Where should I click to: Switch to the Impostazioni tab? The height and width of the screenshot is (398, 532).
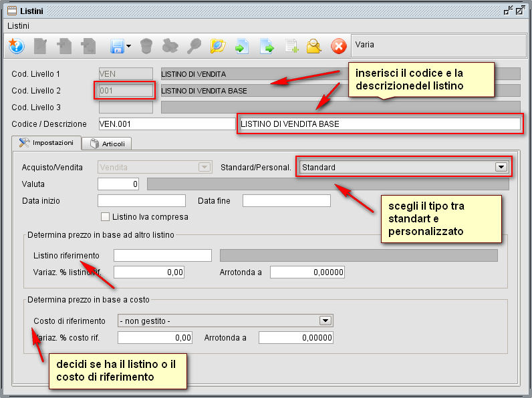click(47, 143)
